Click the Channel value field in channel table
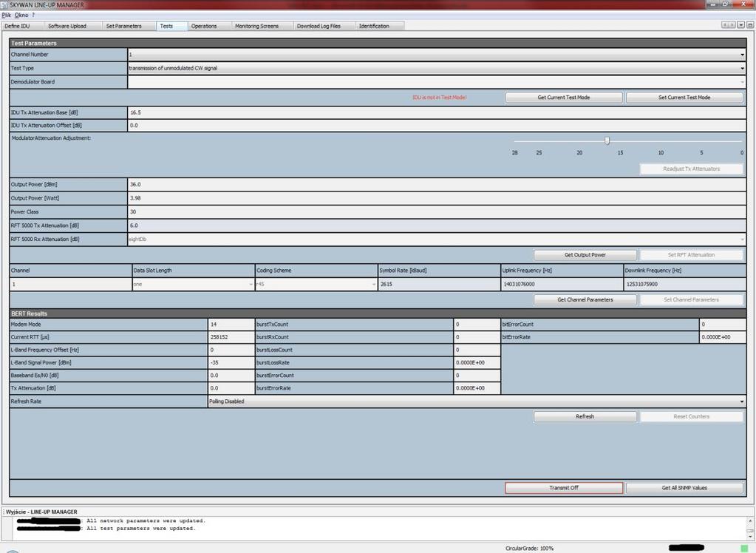756x553 pixels. [x=70, y=284]
